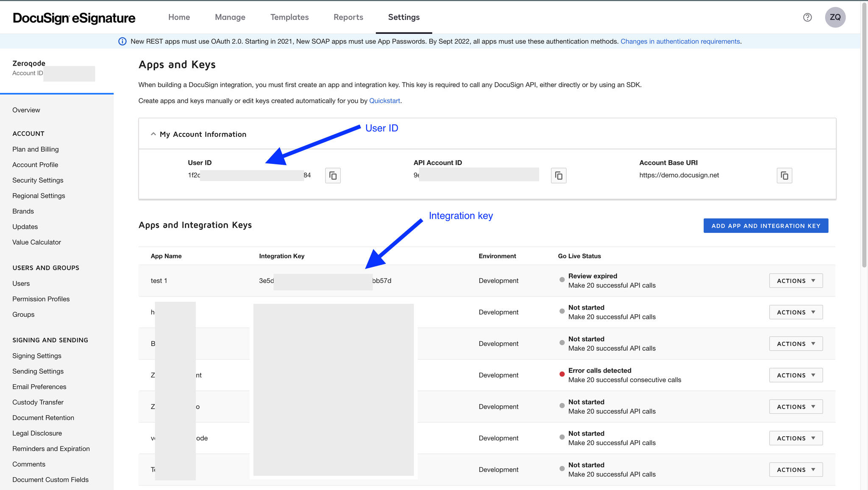Copy the API Account ID value
The image size is (868, 490).
click(x=558, y=175)
